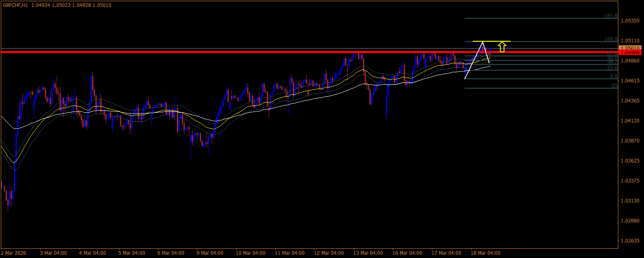Select the thick red horizontal line
This screenshot has width=644, height=258.
309,52
